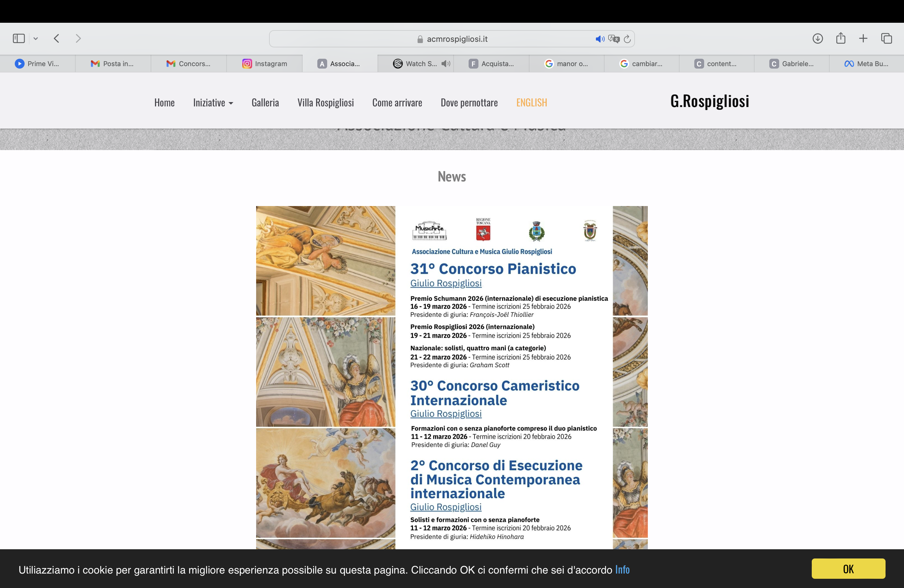Show the downloads list

click(817, 38)
